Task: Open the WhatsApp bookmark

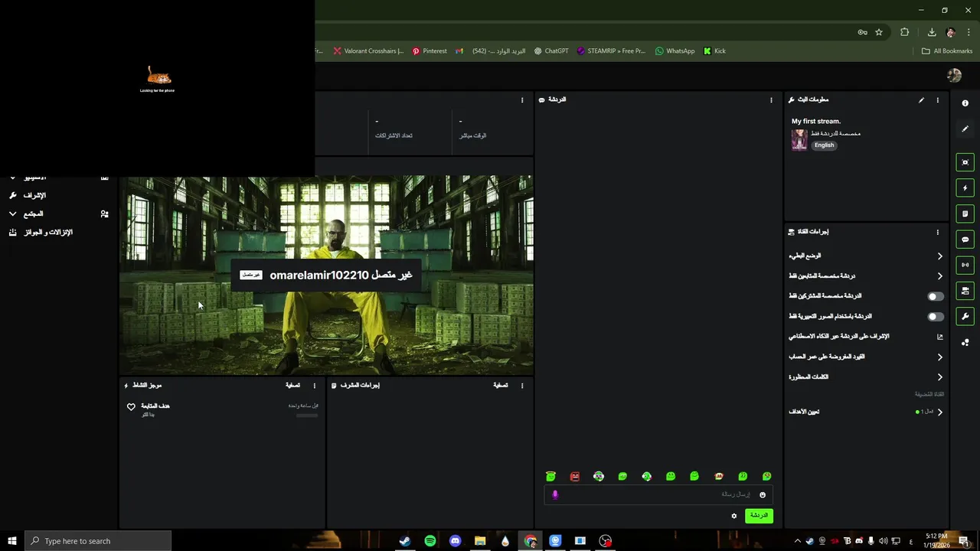Action: tap(675, 51)
